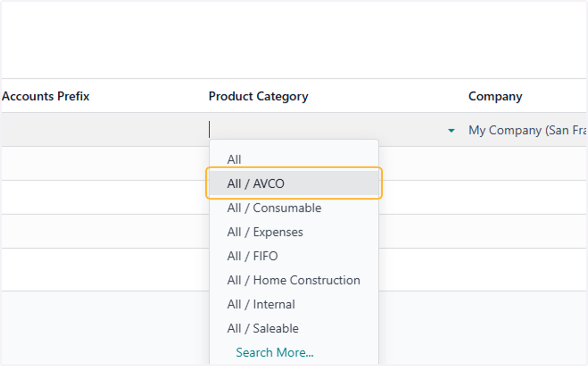
Task: Choose 'All / Saleable' from the dropdown
Action: (x=294, y=328)
